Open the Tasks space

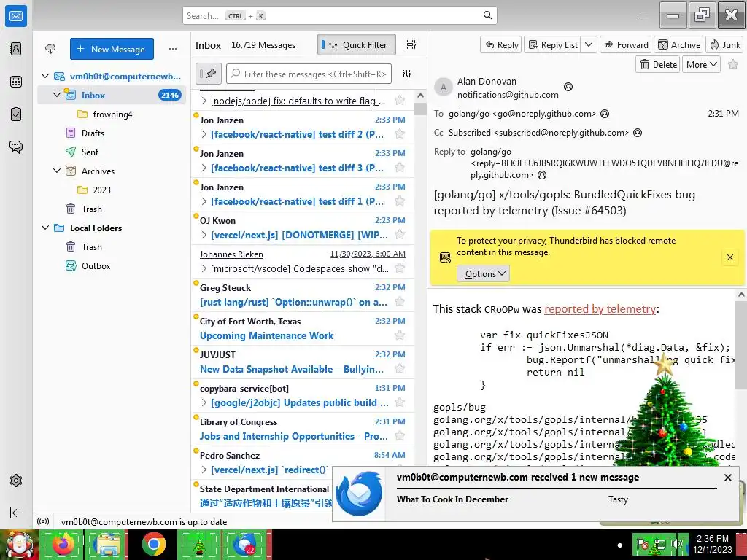click(x=16, y=114)
